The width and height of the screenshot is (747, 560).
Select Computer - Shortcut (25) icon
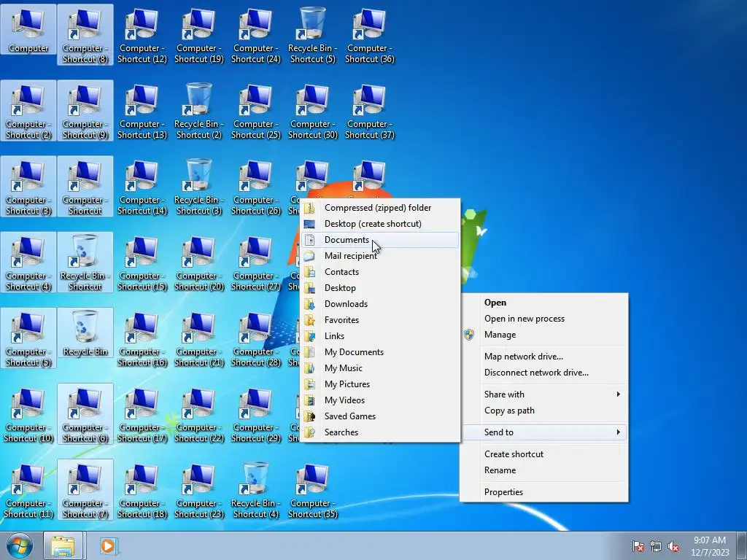tap(256, 111)
